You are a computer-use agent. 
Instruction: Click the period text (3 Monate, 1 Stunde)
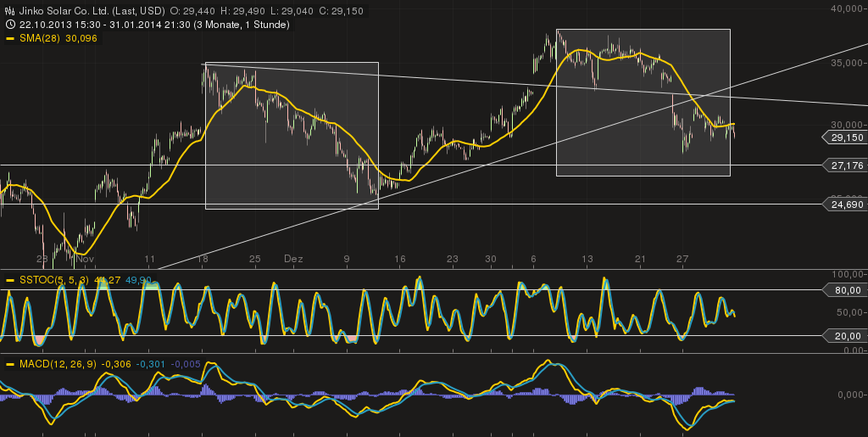click(x=243, y=25)
